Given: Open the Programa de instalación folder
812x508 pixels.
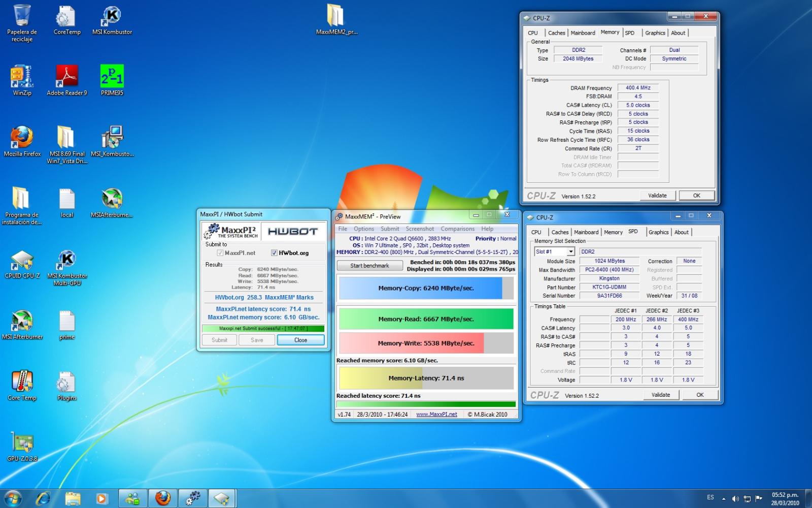Looking at the screenshot, I should tap(22, 206).
